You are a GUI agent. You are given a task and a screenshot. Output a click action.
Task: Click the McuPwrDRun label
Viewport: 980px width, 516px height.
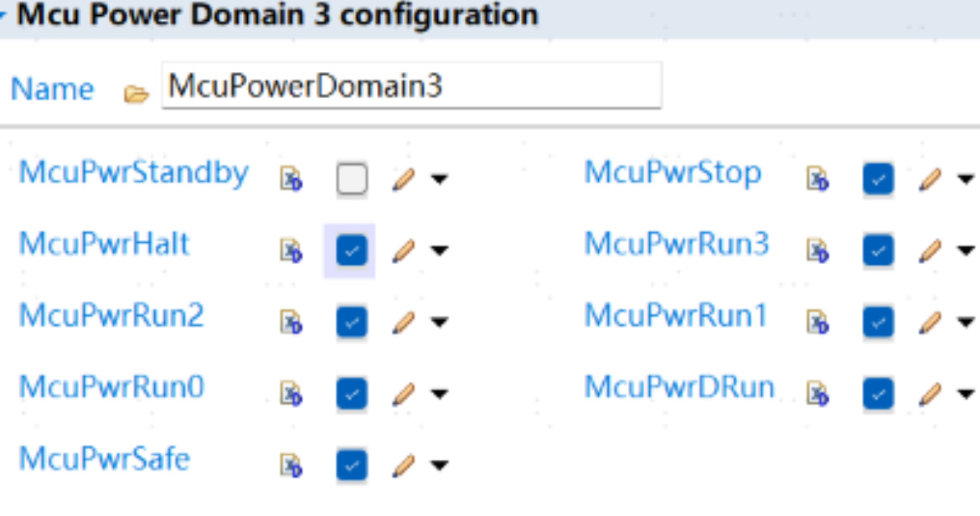coord(679,387)
